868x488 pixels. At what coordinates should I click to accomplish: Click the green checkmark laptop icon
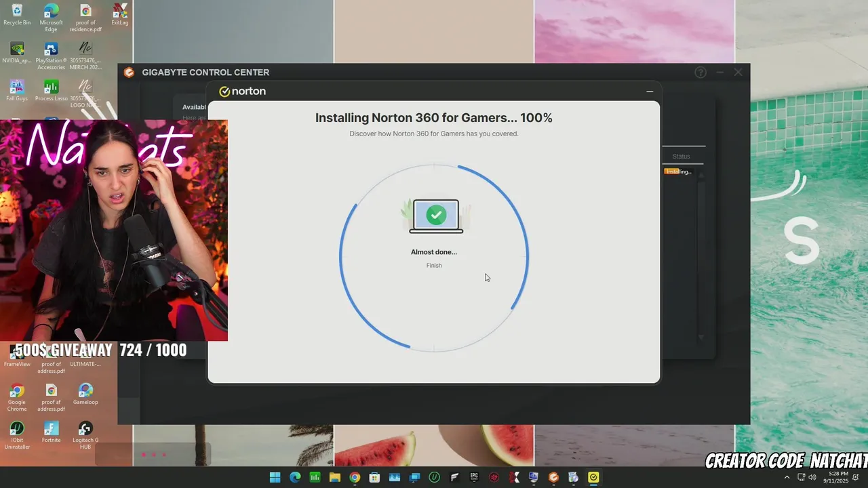coord(436,216)
